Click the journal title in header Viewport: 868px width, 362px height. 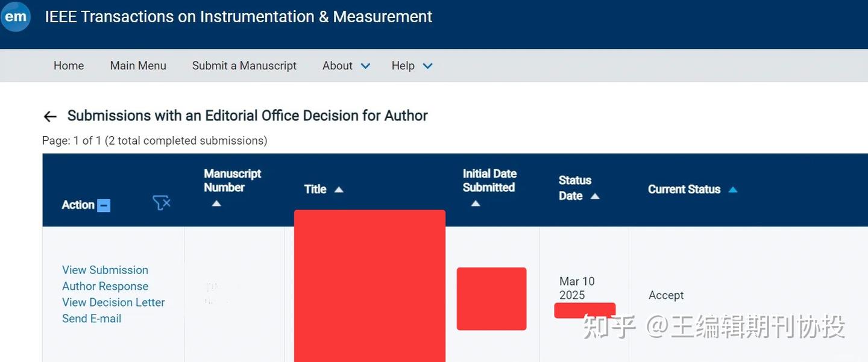tap(238, 16)
